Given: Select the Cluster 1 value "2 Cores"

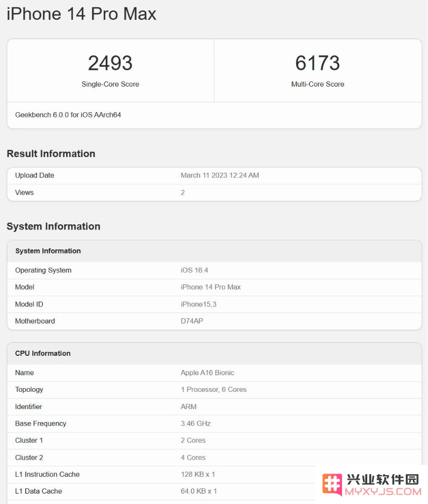Looking at the screenshot, I should point(193,441).
